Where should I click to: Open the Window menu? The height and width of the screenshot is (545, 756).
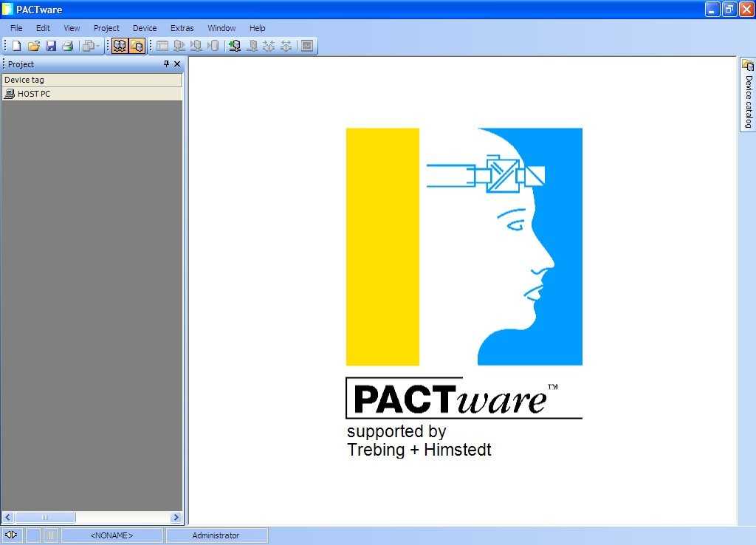click(x=221, y=28)
